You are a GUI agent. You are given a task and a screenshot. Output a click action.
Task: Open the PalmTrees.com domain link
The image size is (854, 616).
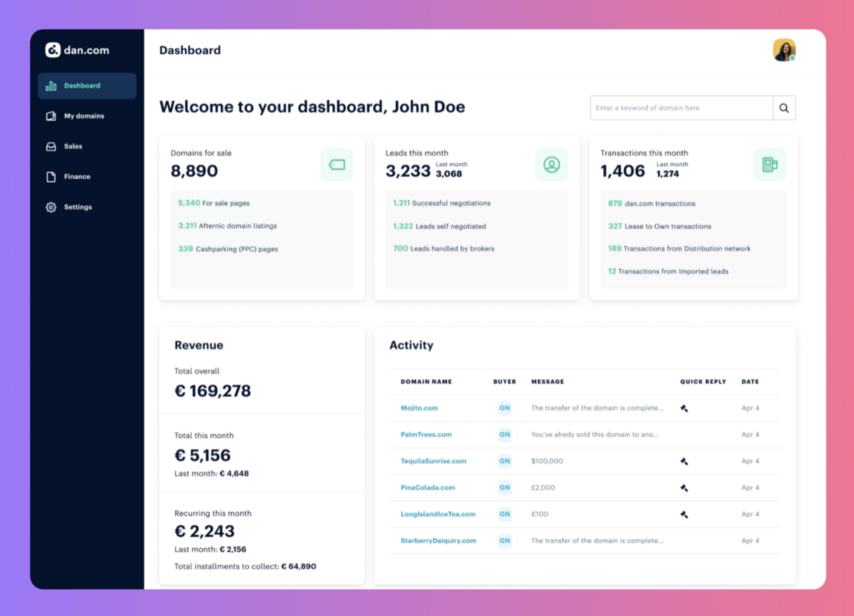426,435
